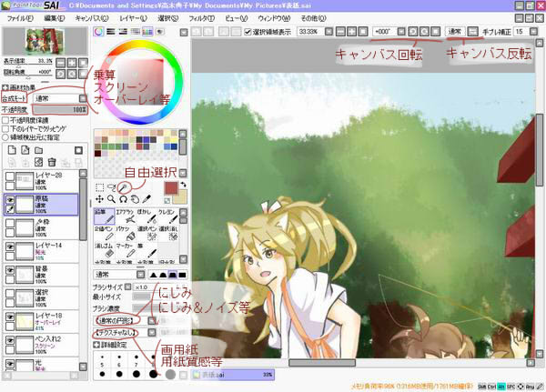Select the zoom magnifier tool

tap(111, 199)
